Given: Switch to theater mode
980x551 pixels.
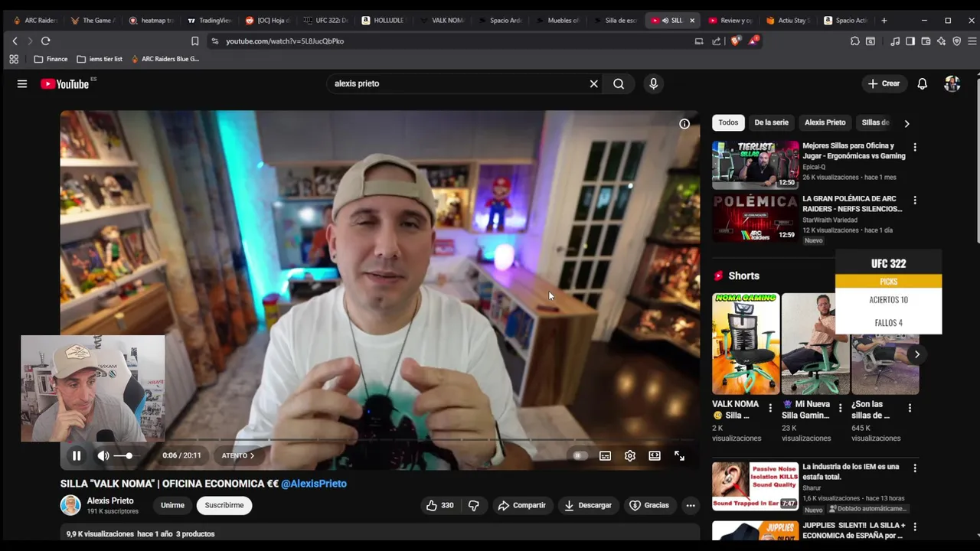Looking at the screenshot, I should (x=655, y=455).
